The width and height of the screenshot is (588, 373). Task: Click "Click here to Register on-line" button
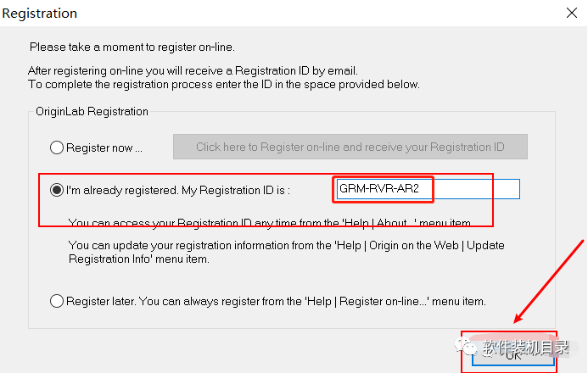tap(350, 147)
